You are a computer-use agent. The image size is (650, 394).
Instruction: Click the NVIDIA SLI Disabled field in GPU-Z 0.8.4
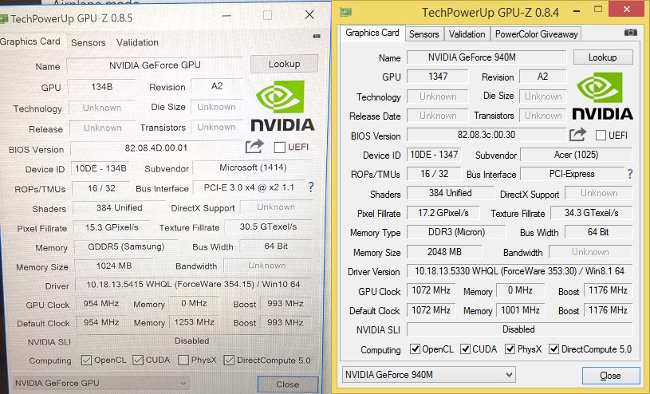point(519,329)
